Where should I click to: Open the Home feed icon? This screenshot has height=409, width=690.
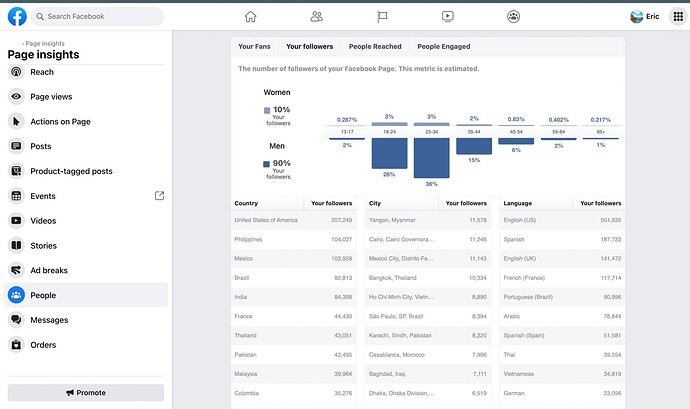[250, 16]
